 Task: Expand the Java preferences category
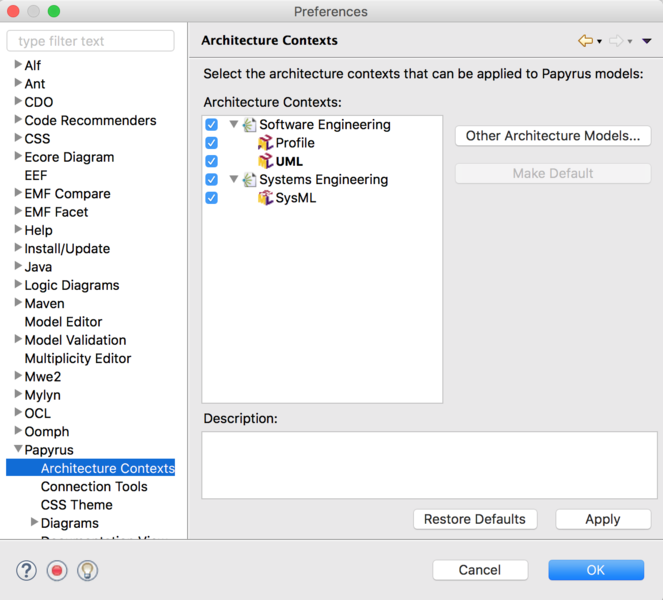pyautogui.click(x=18, y=267)
